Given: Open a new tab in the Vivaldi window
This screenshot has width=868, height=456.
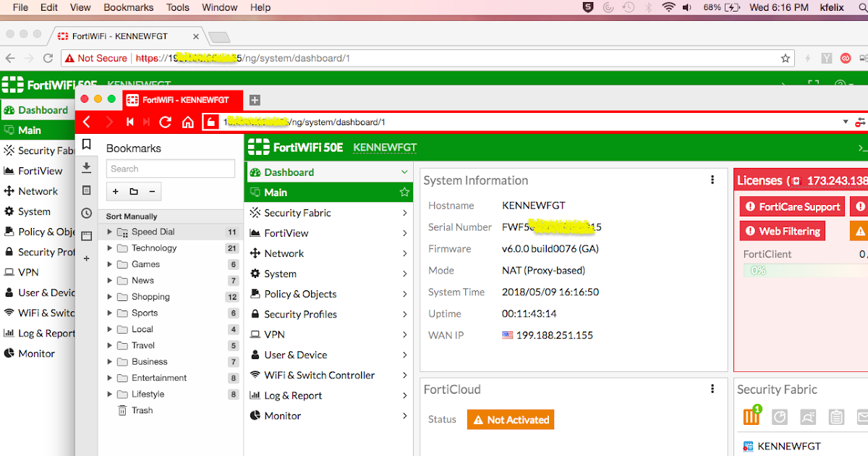Looking at the screenshot, I should pos(255,100).
